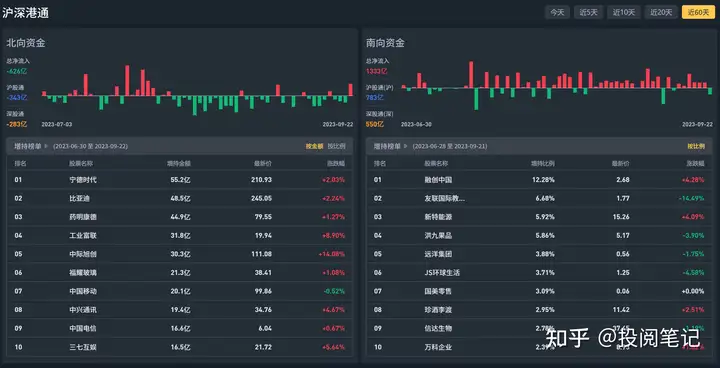Screen dimensions: 720x368
Task: Toggle 按比例 in southbound list
Action: coord(696,146)
